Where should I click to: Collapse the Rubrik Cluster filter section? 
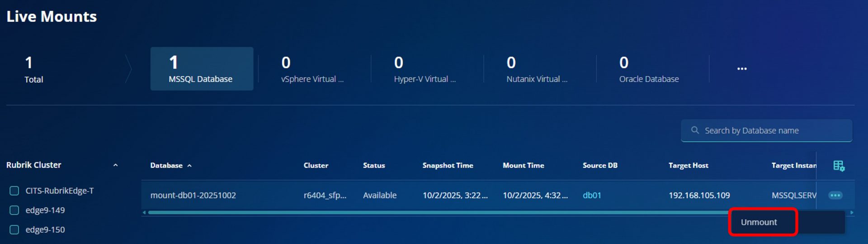coord(115,165)
